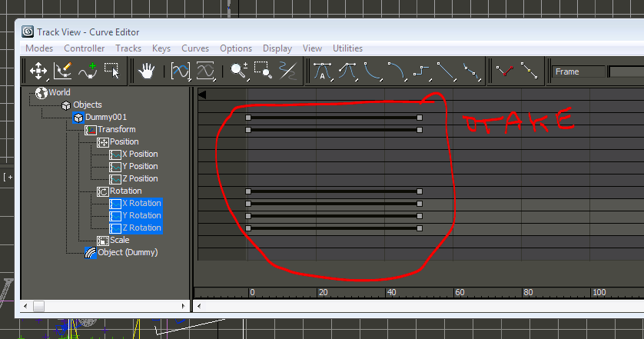
Task: Open the Options menu
Action: pyautogui.click(x=236, y=48)
